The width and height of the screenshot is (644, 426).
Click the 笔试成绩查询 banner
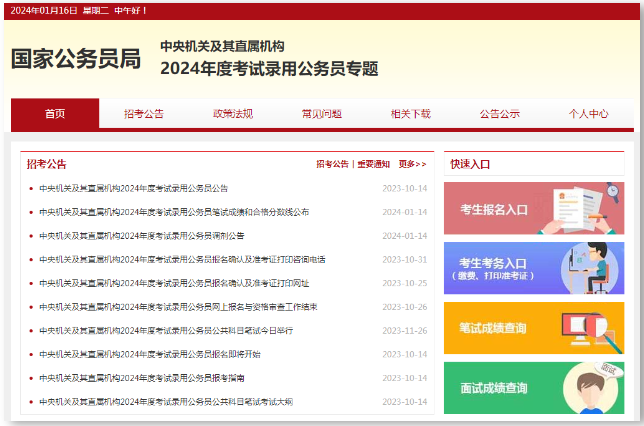coord(534,328)
